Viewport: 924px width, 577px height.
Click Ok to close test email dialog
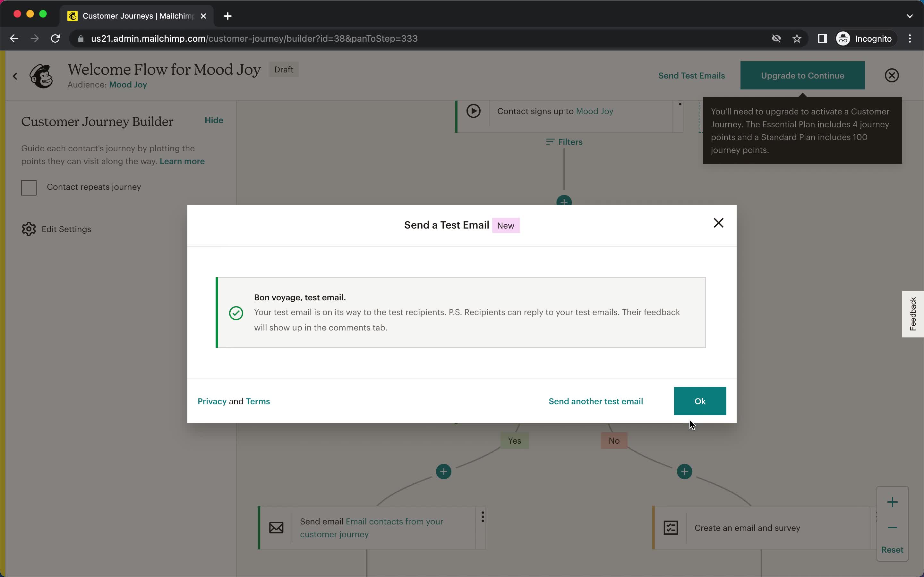pos(700,401)
